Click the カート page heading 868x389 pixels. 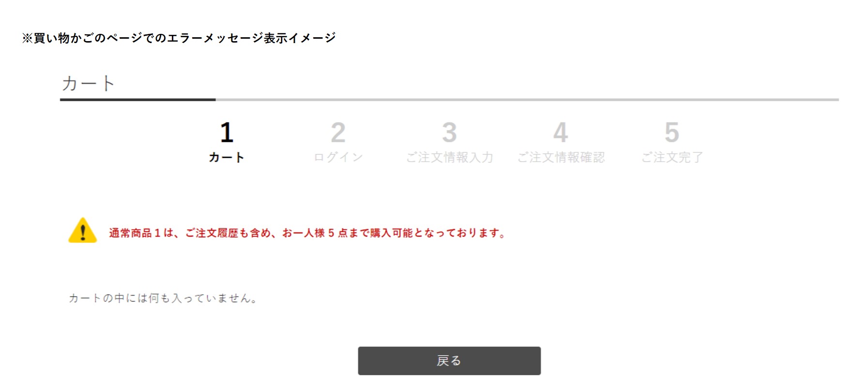pyautogui.click(x=88, y=83)
